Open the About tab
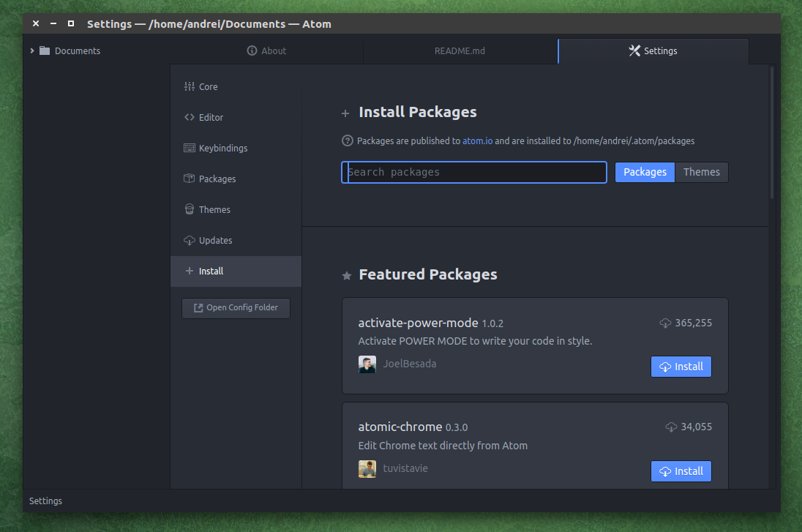This screenshot has height=532, width=802. tap(267, 50)
